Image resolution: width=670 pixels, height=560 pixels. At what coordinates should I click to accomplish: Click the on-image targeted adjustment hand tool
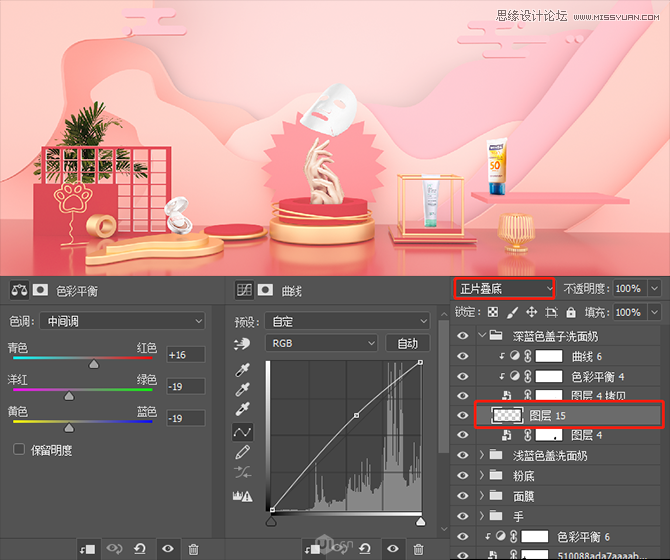coord(241,343)
